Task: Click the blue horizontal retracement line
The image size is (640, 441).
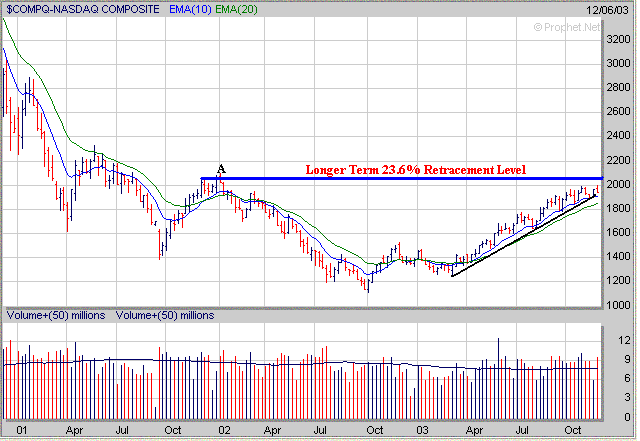Action: tap(402, 178)
